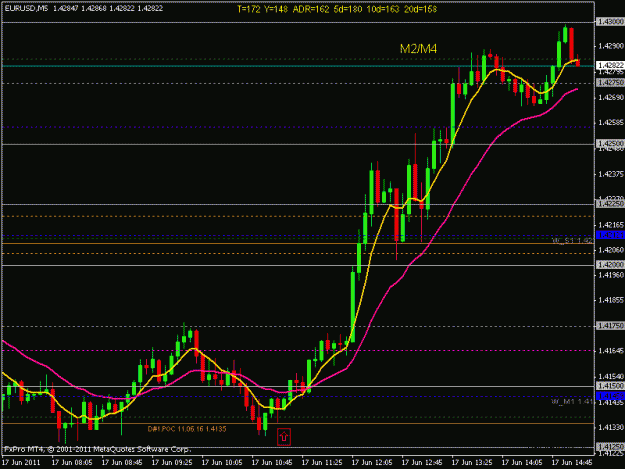Click the red up-arrow marker object

click(284, 437)
